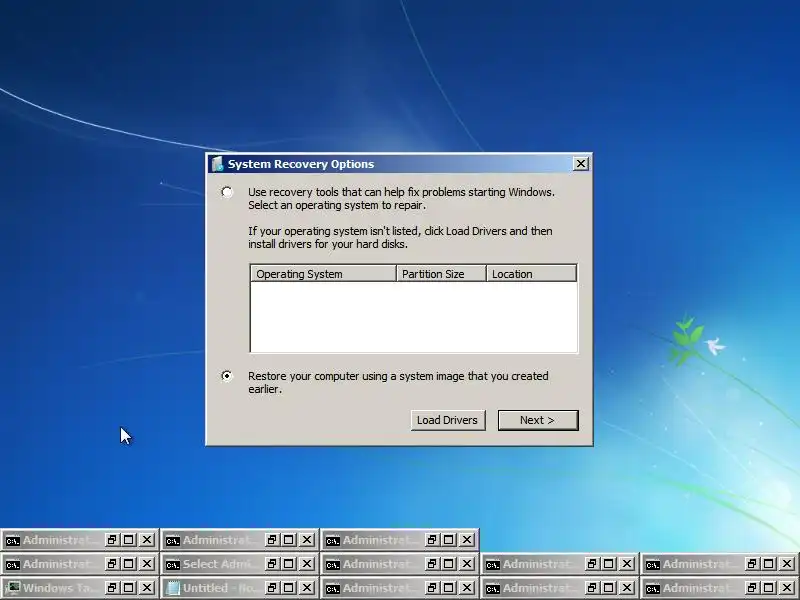Screen dimensions: 800x600
Task: Maximize the minimized 'Select Admi...' command window
Action: tap(289, 564)
